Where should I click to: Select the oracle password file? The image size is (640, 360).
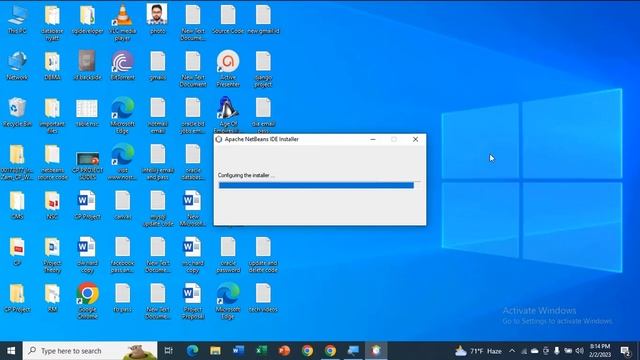pyautogui.click(x=228, y=255)
